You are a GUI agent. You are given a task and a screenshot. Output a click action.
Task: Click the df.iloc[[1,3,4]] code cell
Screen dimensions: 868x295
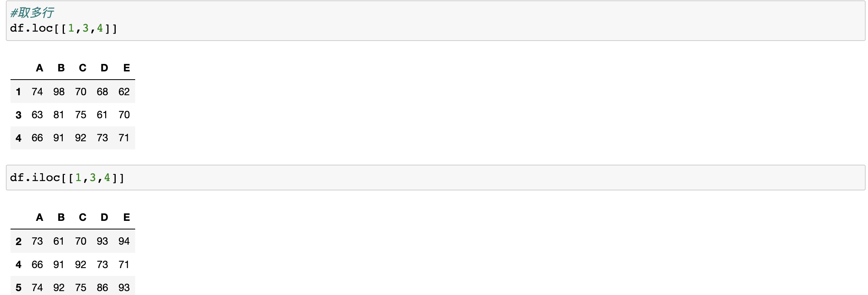(x=436, y=178)
